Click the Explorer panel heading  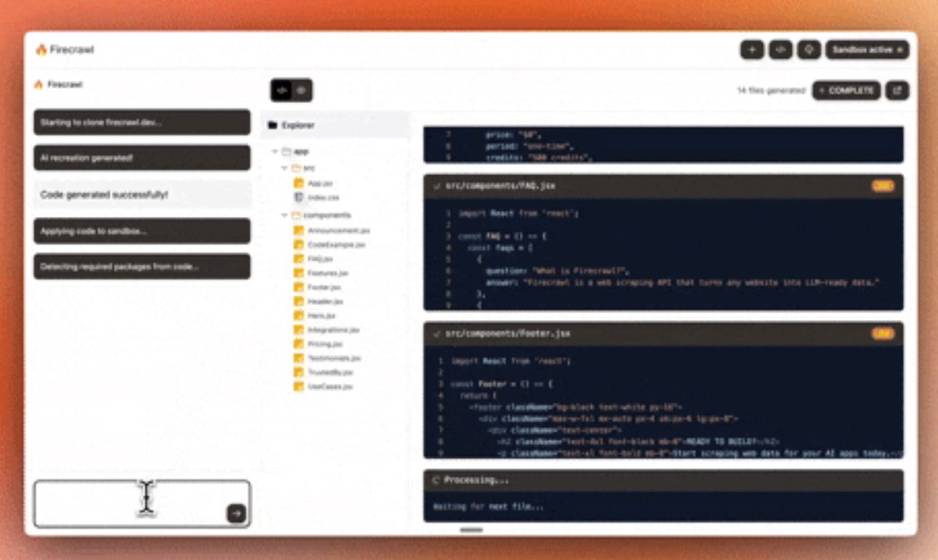click(x=297, y=125)
